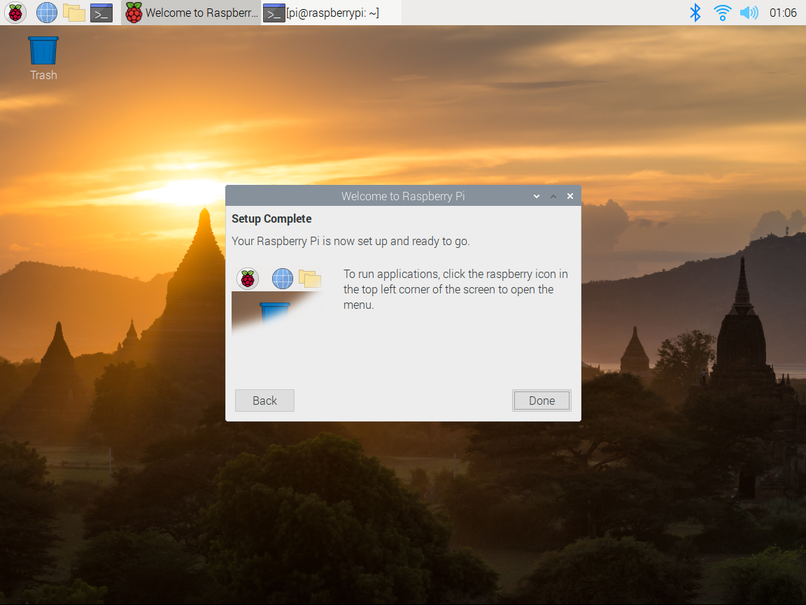Viewport: 806px width, 605px height.
Task: Open the volume control speaker icon
Action: [749, 12]
